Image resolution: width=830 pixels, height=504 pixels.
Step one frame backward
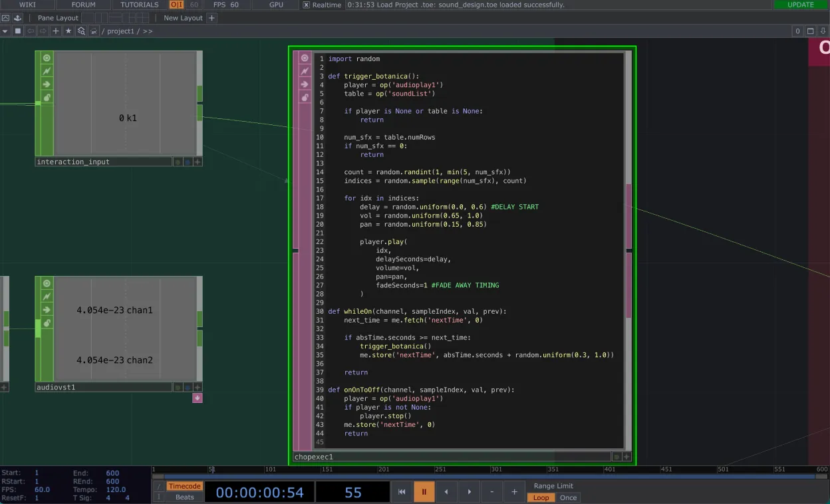click(x=446, y=492)
